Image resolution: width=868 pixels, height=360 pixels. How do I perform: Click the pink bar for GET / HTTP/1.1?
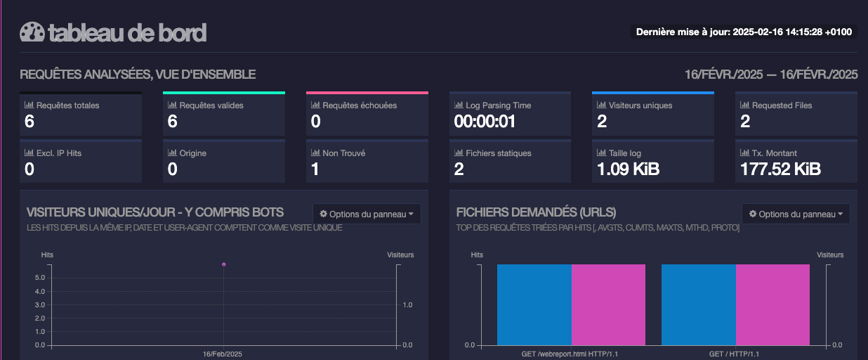point(772,304)
